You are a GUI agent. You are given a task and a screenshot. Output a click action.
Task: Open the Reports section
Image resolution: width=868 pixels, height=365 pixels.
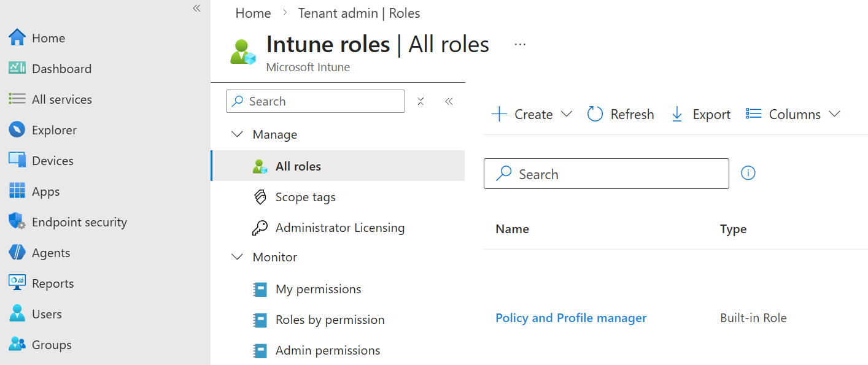pos(52,283)
